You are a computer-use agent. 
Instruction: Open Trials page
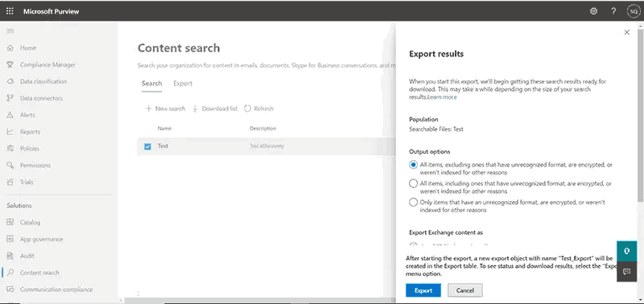[27, 182]
